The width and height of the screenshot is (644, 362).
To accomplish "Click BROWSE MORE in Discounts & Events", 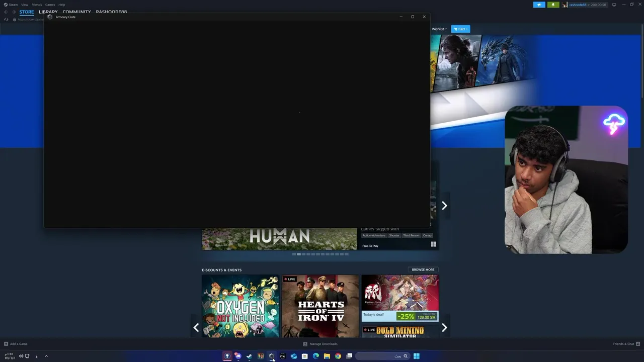I will pyautogui.click(x=423, y=269).
